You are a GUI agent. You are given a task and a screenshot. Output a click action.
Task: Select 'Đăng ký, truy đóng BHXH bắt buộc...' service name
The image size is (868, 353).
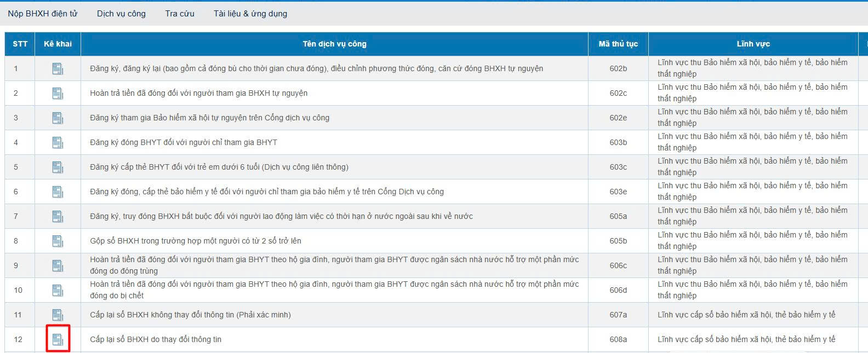[282, 216]
